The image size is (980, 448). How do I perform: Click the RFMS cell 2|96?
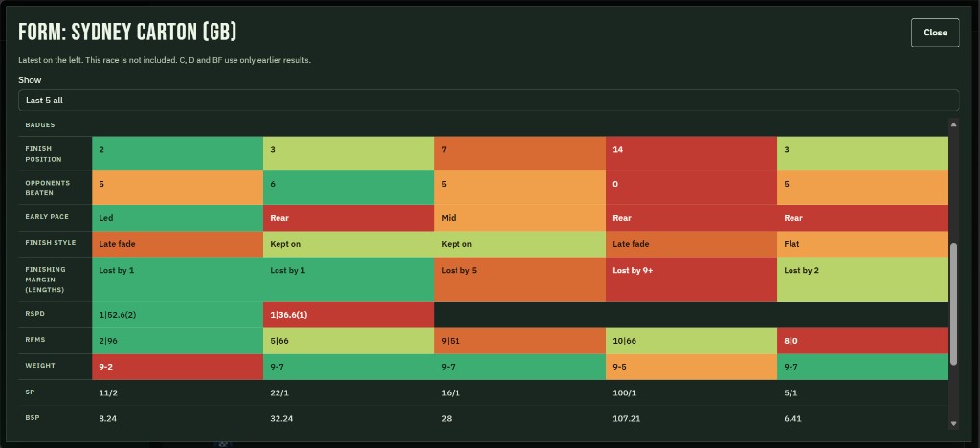point(177,341)
